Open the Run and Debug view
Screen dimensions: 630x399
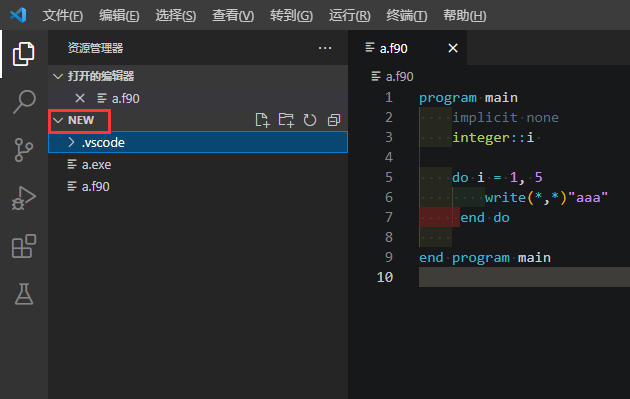pyautogui.click(x=24, y=198)
